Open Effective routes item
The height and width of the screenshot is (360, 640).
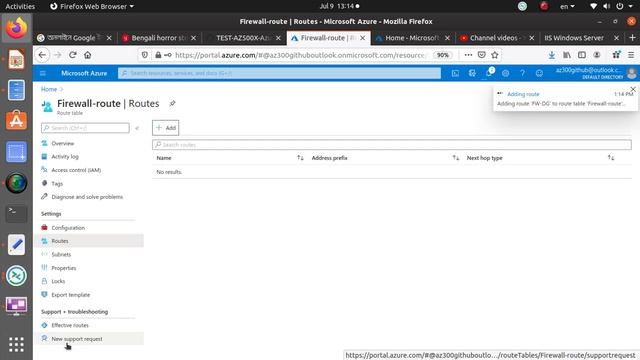pyautogui.click(x=70, y=326)
